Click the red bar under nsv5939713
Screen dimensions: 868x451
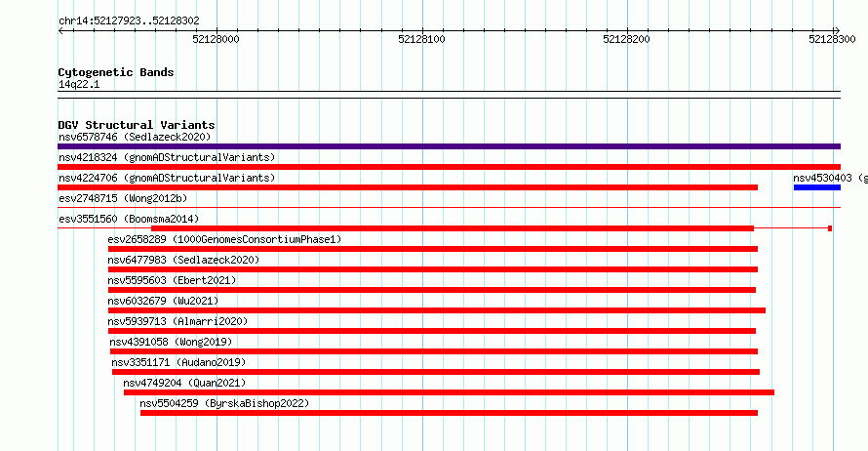coord(432,331)
